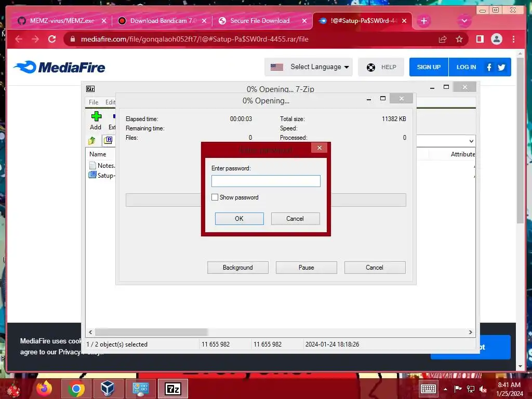This screenshot has height=399, width=532.
Task: Go forward in Chrome
Action: tap(35, 39)
